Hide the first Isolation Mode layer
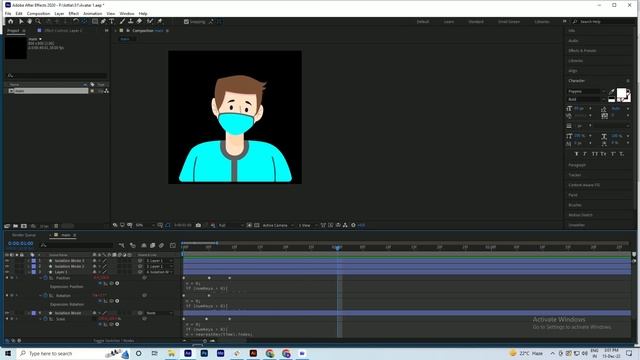 [7, 260]
